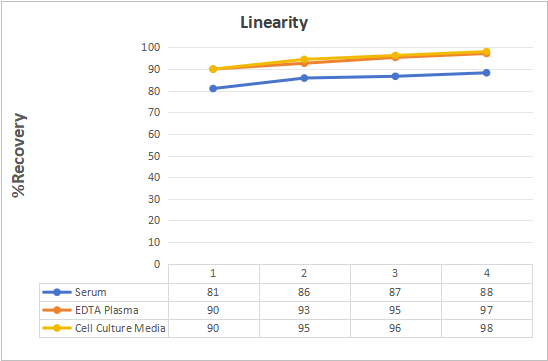Click the EDTA Plasma legend marker
Viewport: 548px width, 361px height.
[x=57, y=310]
